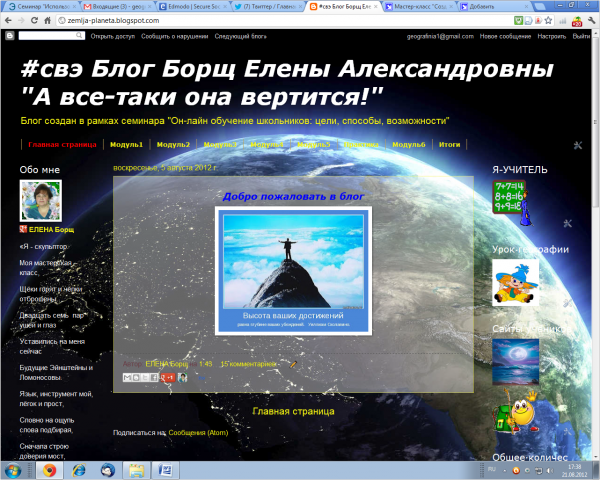Open the Настроить link in navbar
This screenshot has width=600, height=480.
click(x=551, y=36)
